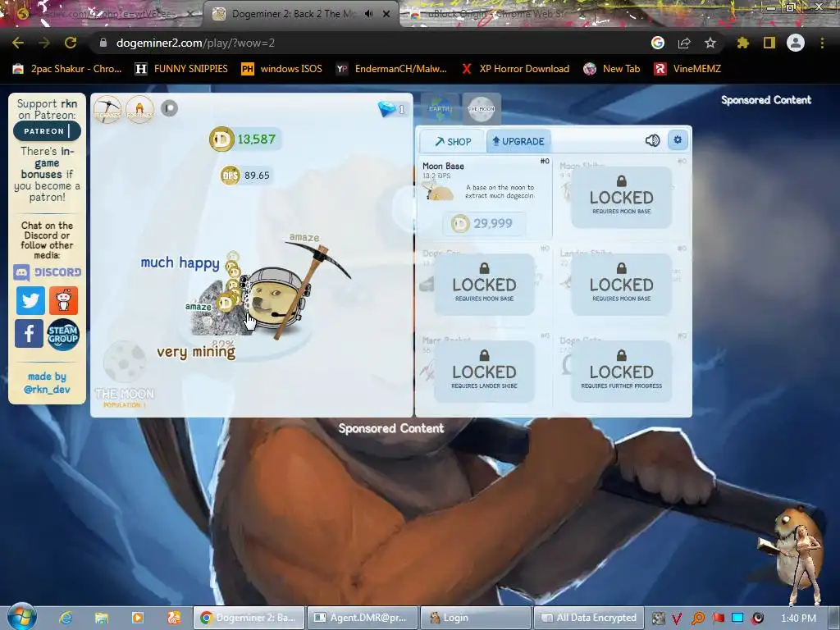Toggle Chrome side panel icon
840x630 pixels.
coord(769,43)
